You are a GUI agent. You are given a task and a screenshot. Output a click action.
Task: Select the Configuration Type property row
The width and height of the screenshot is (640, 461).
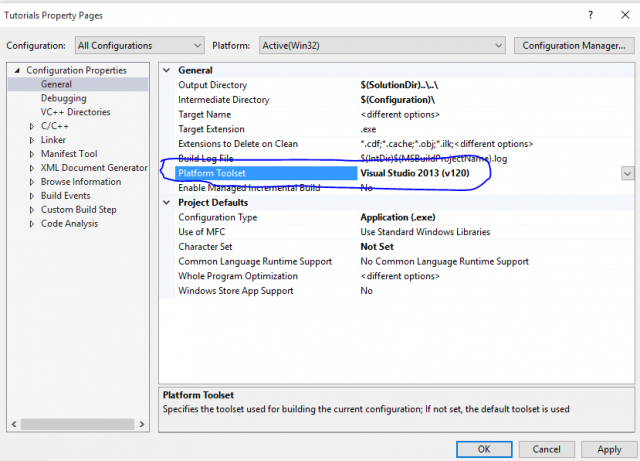pyautogui.click(x=217, y=217)
